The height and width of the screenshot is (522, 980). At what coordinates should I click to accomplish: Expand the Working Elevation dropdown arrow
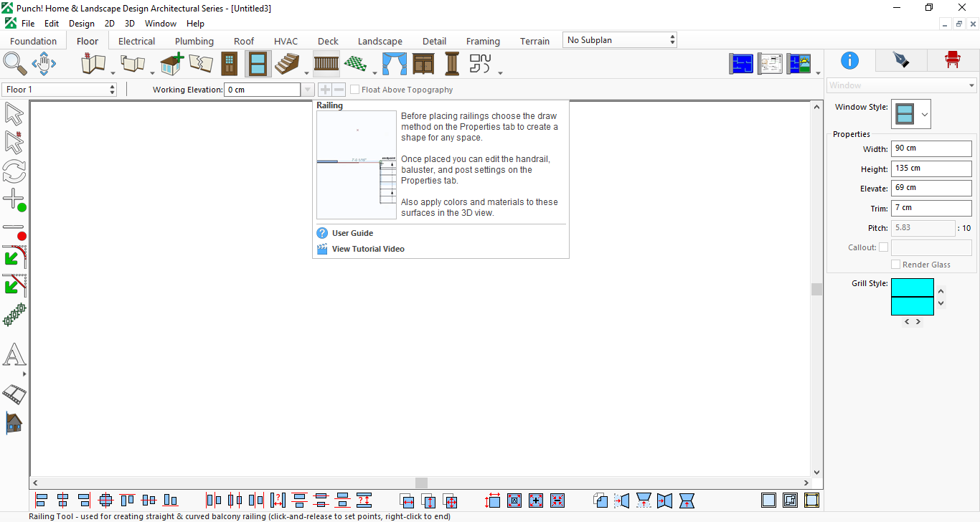pyautogui.click(x=308, y=90)
